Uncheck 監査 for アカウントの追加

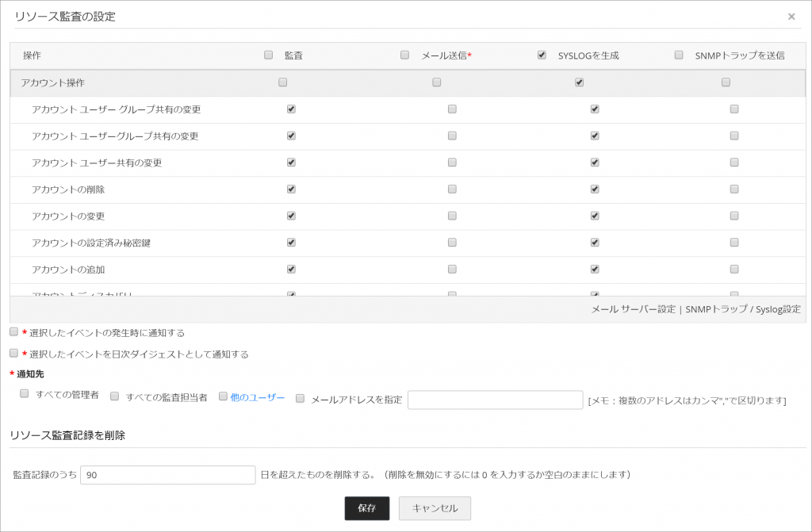pyautogui.click(x=291, y=269)
